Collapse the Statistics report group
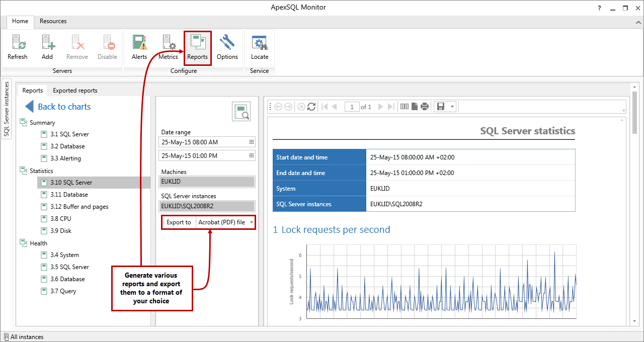The height and width of the screenshot is (342, 644). click(23, 170)
